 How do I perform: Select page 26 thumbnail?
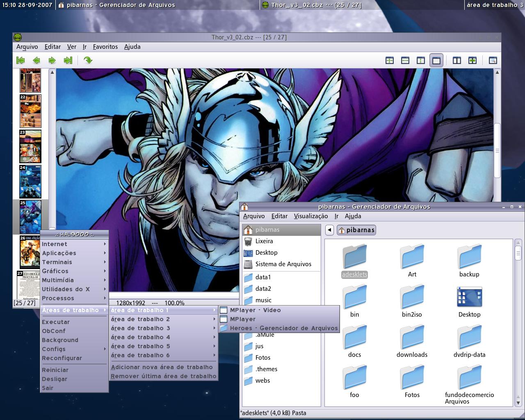pos(30,252)
